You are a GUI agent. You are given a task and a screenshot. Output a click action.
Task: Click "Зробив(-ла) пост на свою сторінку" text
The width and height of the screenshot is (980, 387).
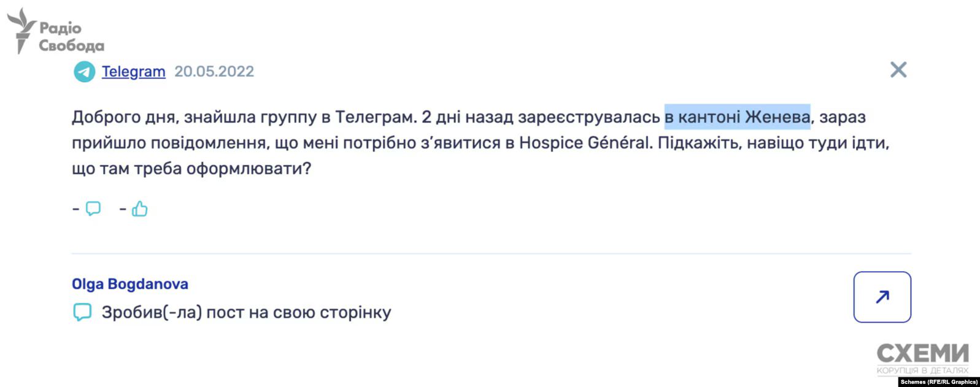(246, 313)
